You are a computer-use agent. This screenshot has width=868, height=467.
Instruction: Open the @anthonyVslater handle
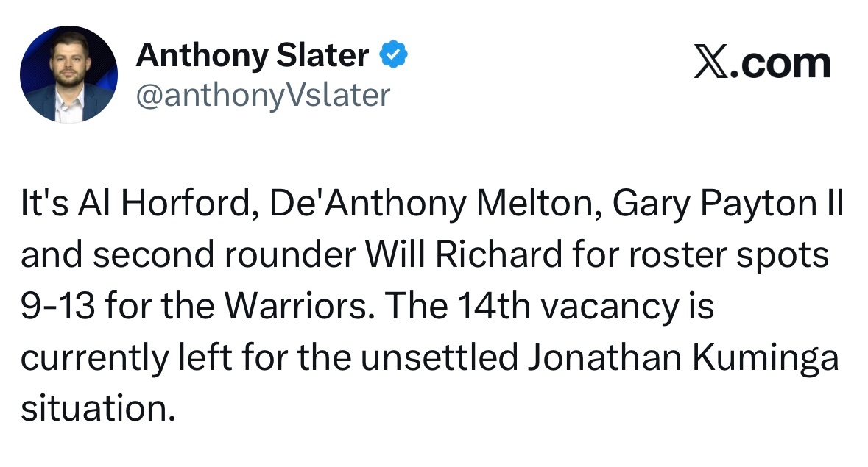pos(262,95)
